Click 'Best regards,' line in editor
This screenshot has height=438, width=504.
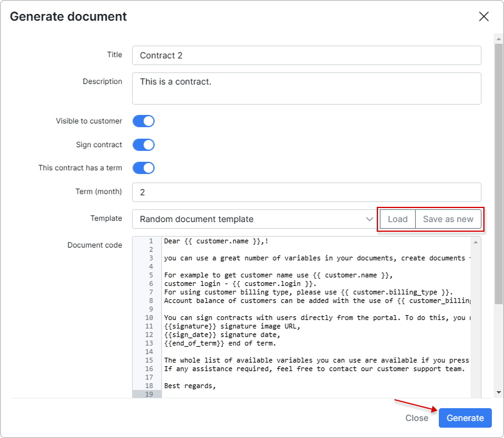click(x=190, y=386)
